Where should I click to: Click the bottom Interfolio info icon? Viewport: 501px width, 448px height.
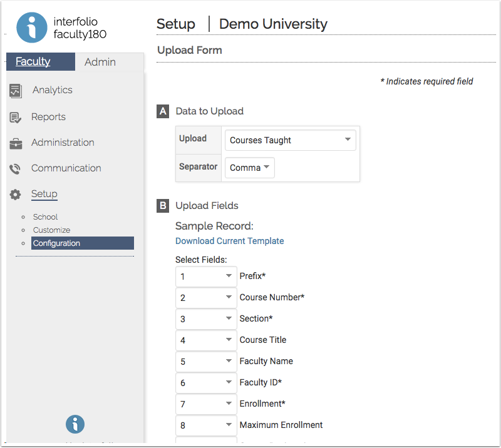[x=75, y=424]
